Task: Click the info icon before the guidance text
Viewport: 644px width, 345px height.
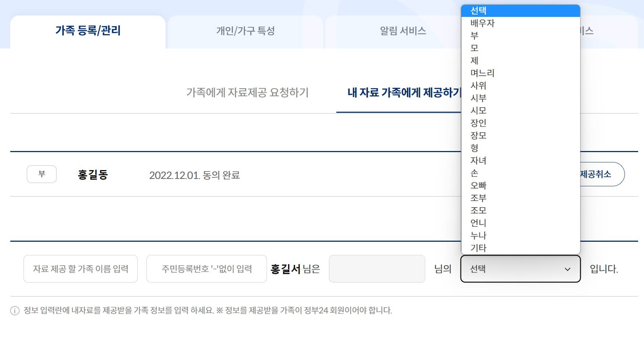Action: (14, 310)
